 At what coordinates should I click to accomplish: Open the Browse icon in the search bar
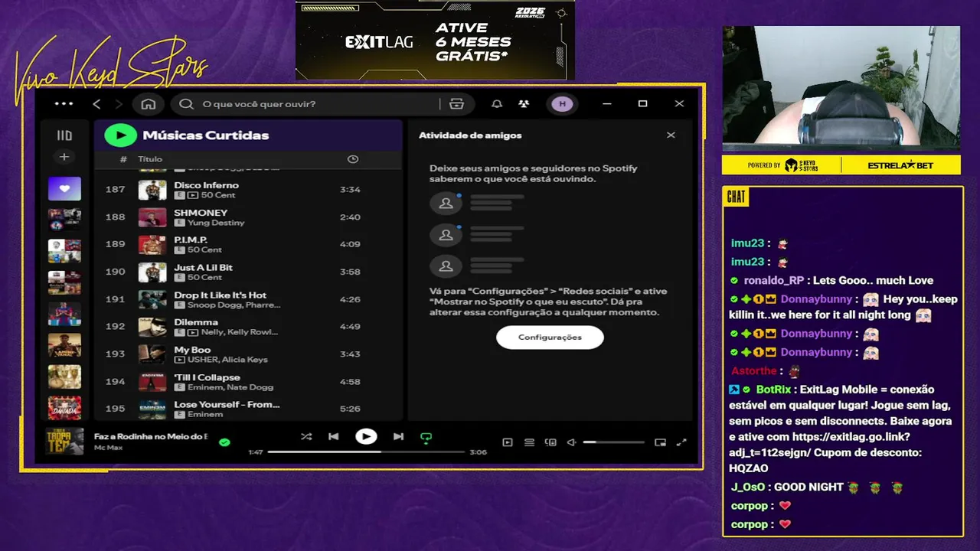[457, 104]
